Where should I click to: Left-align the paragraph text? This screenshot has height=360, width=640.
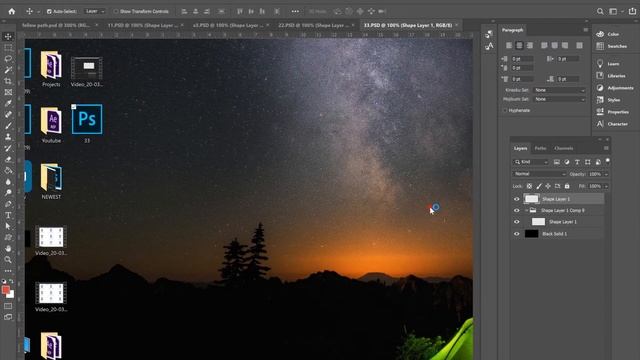pos(509,45)
